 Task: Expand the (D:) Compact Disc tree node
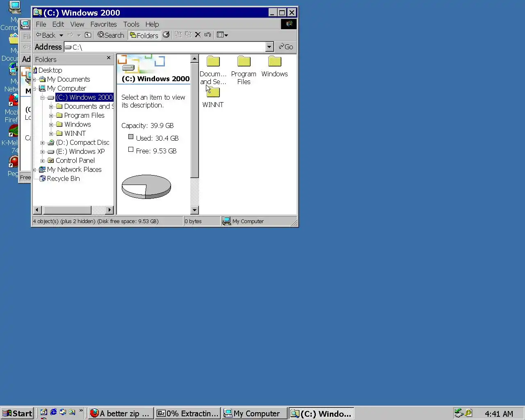(42, 143)
